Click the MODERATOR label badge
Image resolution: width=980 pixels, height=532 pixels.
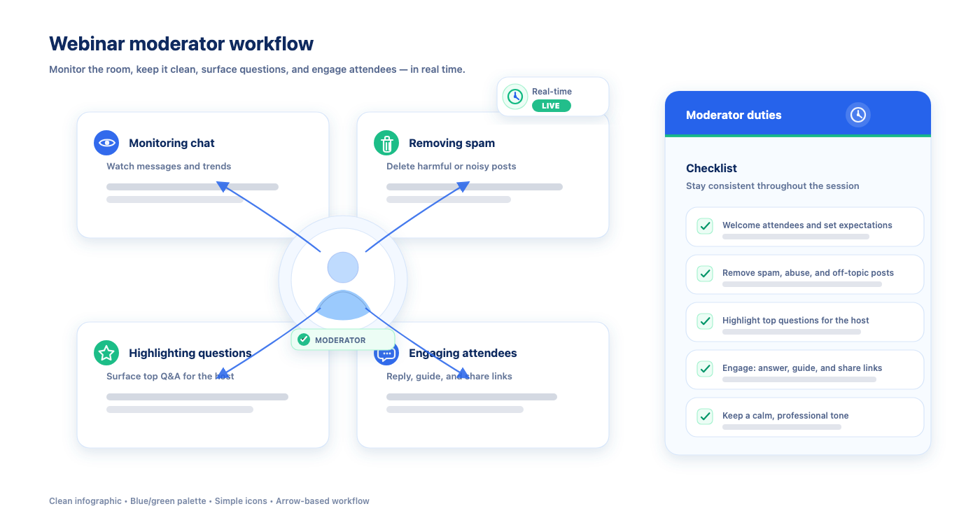[x=340, y=340]
